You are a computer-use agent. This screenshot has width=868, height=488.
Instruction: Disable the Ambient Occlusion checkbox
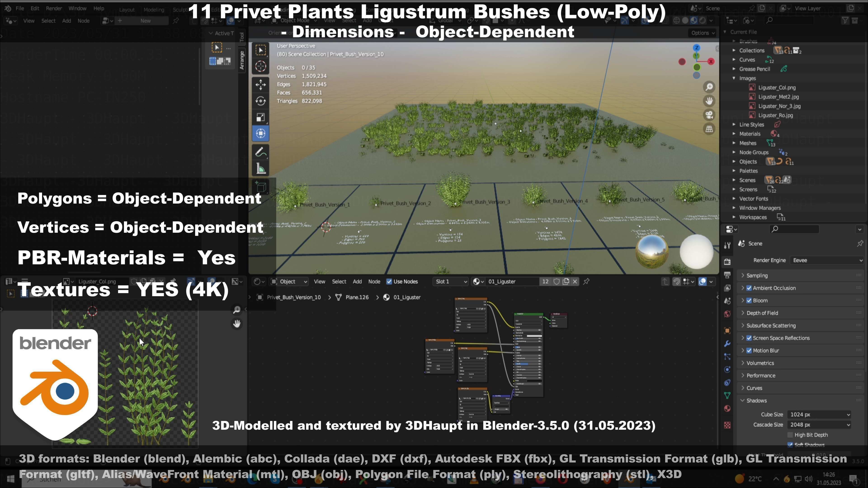(x=749, y=288)
